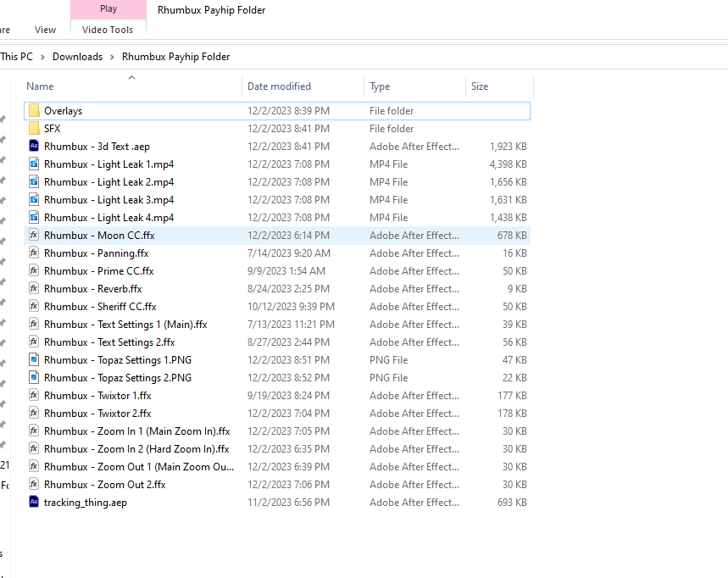Click the Zoom In 2 (Hard Zoom In).ffx icon
The height and width of the screenshot is (578, 728).
pos(34,448)
